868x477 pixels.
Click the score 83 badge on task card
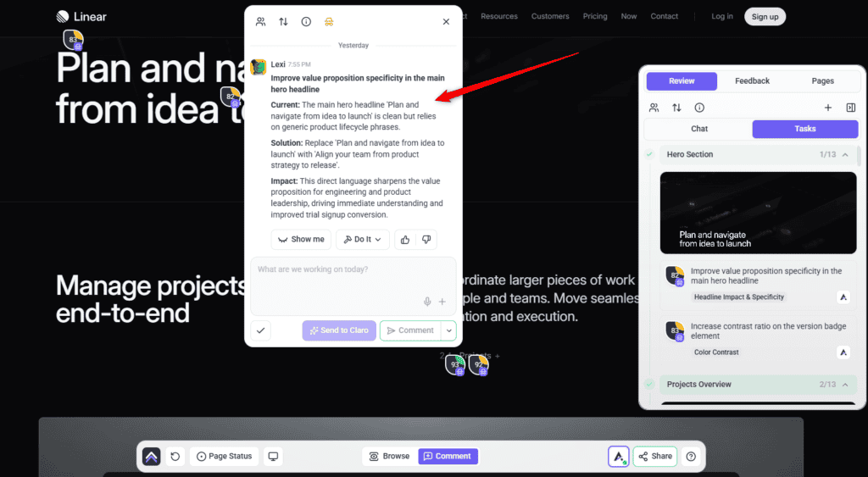click(676, 331)
